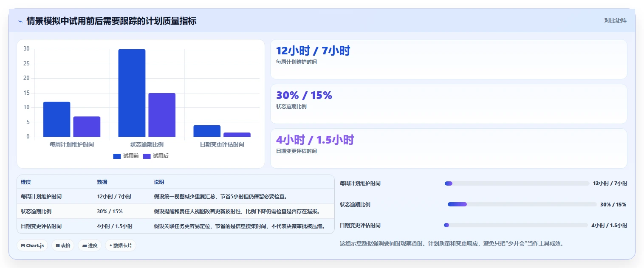Click the Chart.js tag chip

point(32,245)
